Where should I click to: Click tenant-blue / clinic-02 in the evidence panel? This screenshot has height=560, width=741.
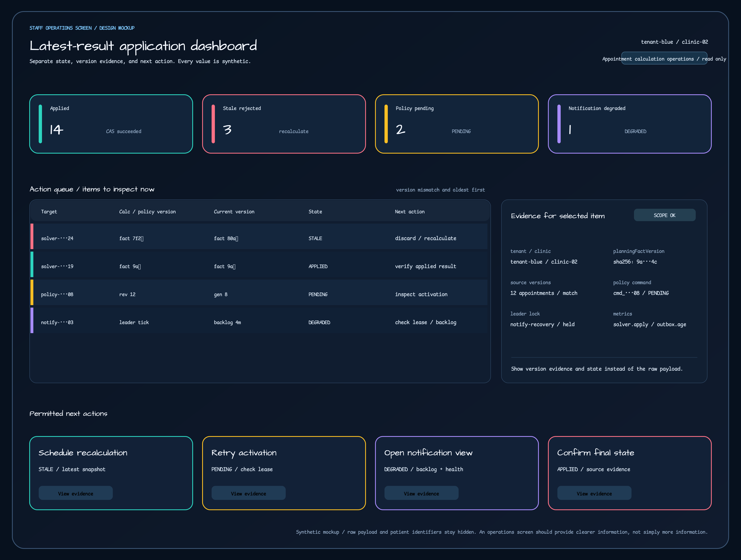tap(544, 262)
